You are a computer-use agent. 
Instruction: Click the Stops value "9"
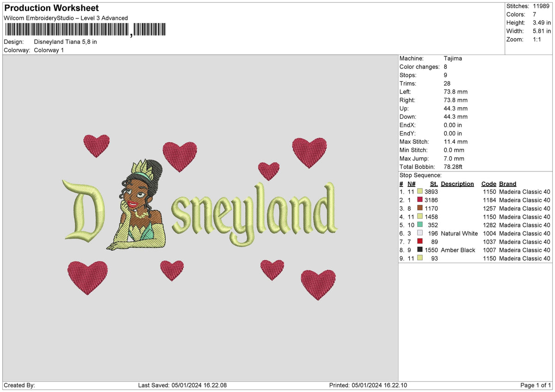click(x=445, y=75)
